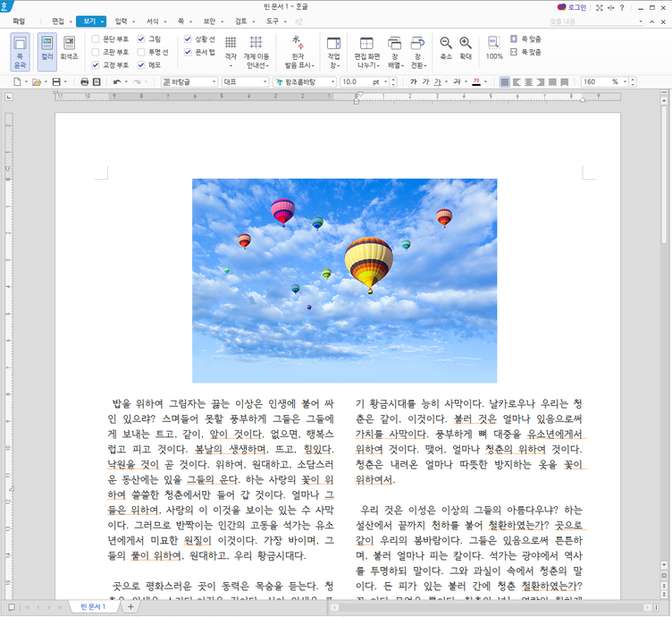Uncheck the 그림 checkbox
The height and width of the screenshot is (617, 672).
[141, 39]
